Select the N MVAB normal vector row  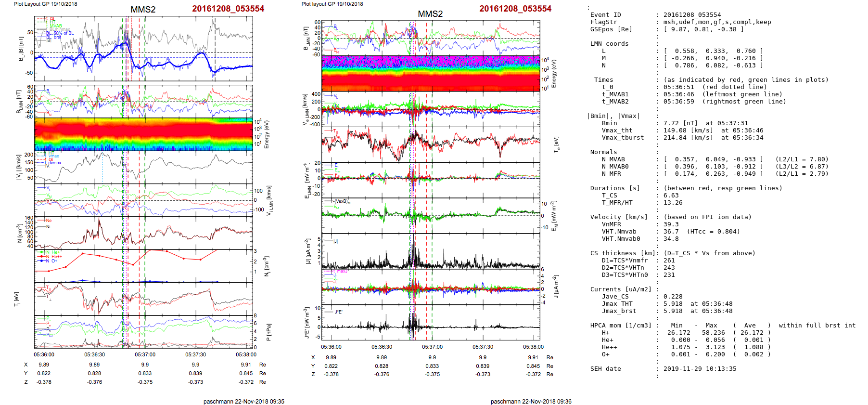point(713,159)
